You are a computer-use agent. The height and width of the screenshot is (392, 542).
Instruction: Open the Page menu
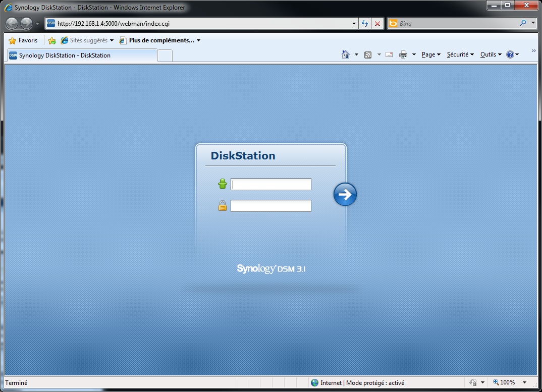tap(431, 54)
